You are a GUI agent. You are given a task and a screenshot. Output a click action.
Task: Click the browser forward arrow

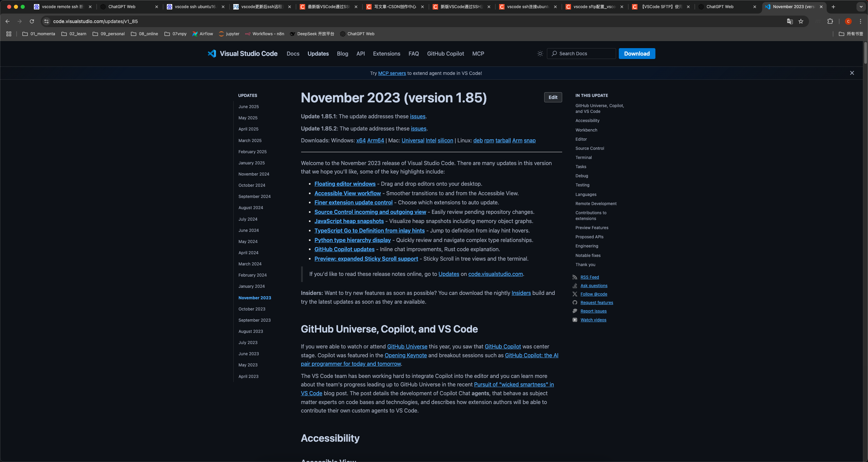(x=20, y=21)
